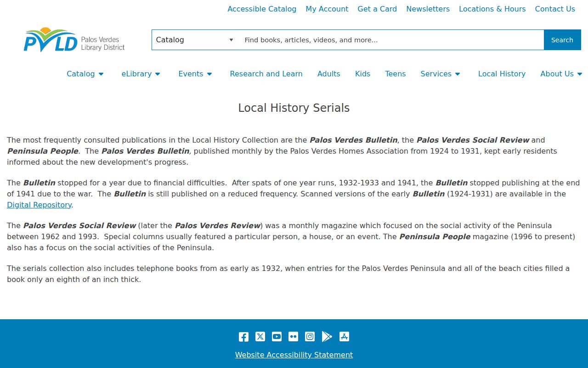Open the Local History menu item

(502, 74)
